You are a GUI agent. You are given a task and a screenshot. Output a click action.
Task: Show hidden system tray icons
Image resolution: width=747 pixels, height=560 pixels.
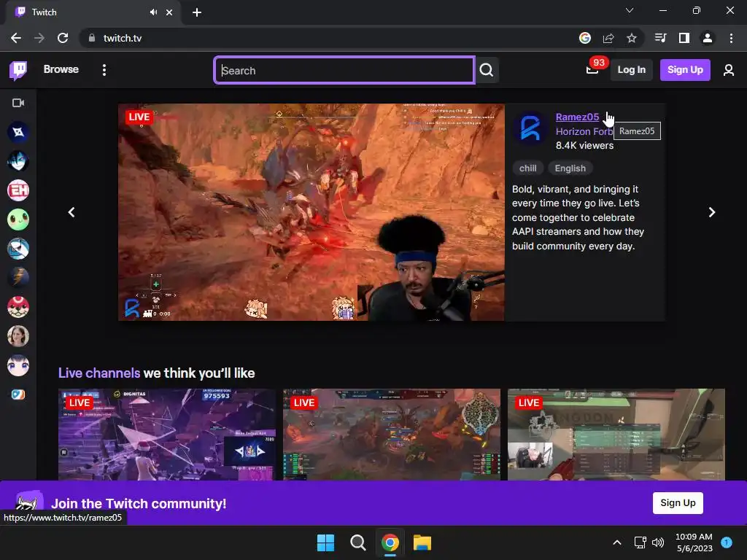617,542
